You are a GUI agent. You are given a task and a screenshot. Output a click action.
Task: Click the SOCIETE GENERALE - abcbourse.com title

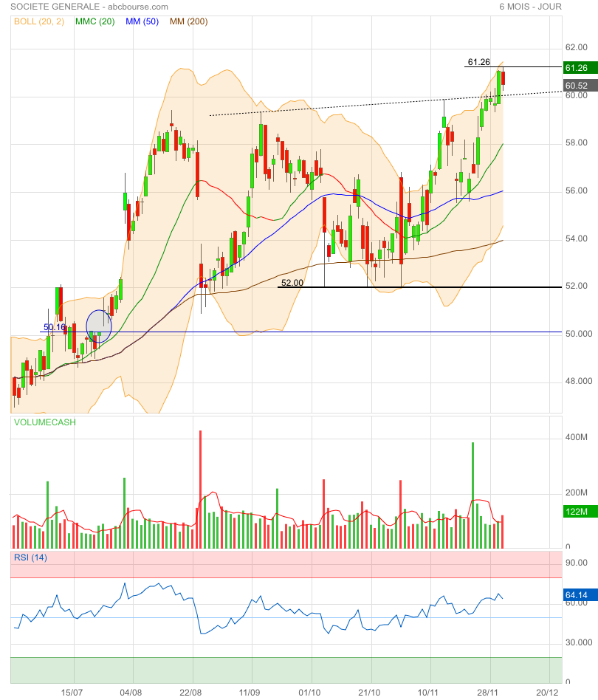(x=89, y=7)
